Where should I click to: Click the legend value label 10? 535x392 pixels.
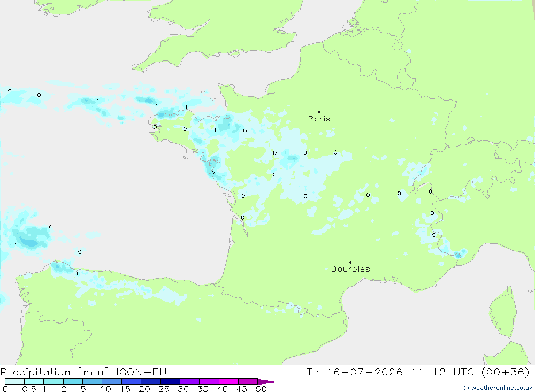point(106,389)
